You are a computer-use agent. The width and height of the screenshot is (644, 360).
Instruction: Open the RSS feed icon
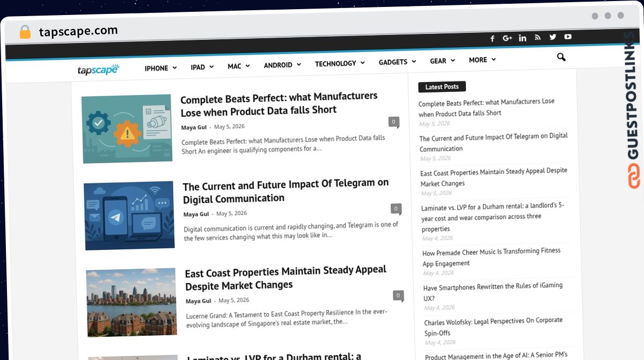point(537,37)
